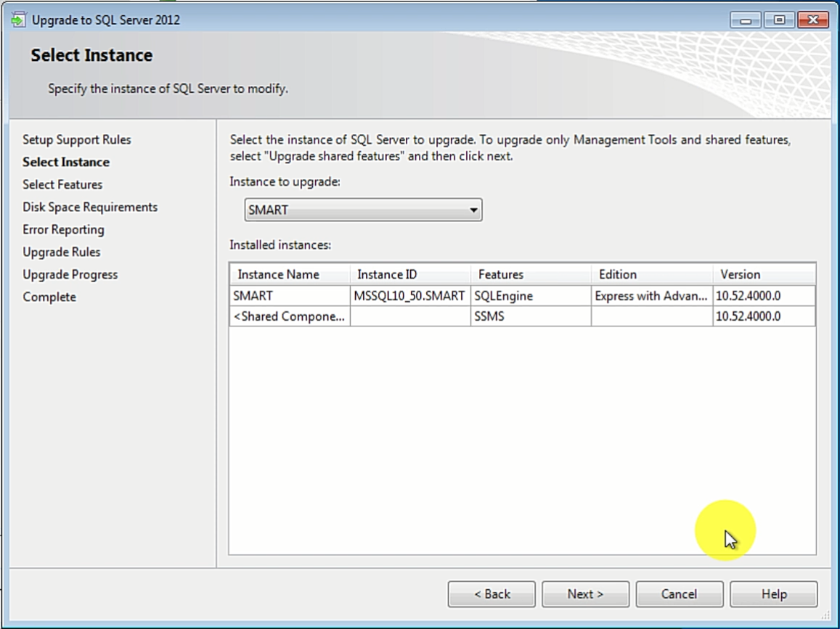This screenshot has height=629, width=840.
Task: Cancel the upgrade wizard
Action: [x=680, y=593]
